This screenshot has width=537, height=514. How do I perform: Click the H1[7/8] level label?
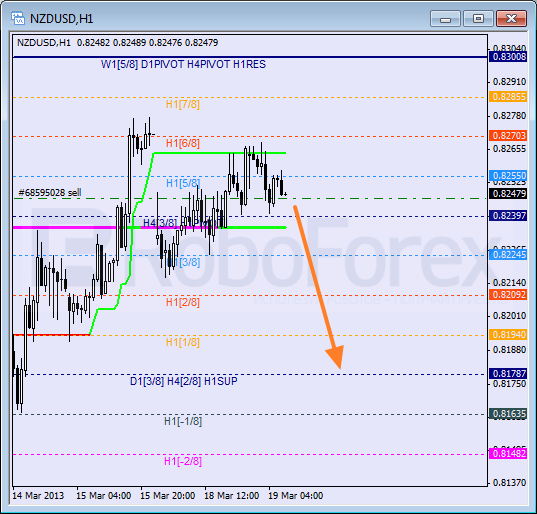(183, 104)
